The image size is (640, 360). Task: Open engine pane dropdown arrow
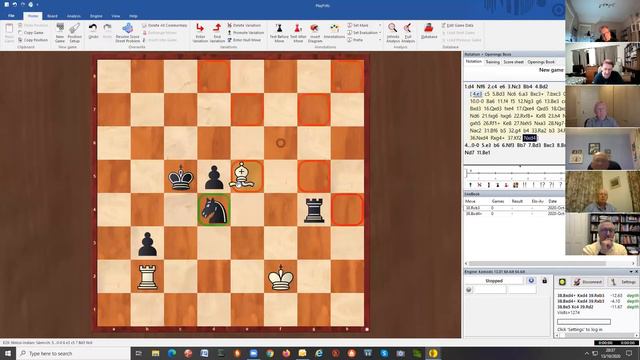(631, 271)
